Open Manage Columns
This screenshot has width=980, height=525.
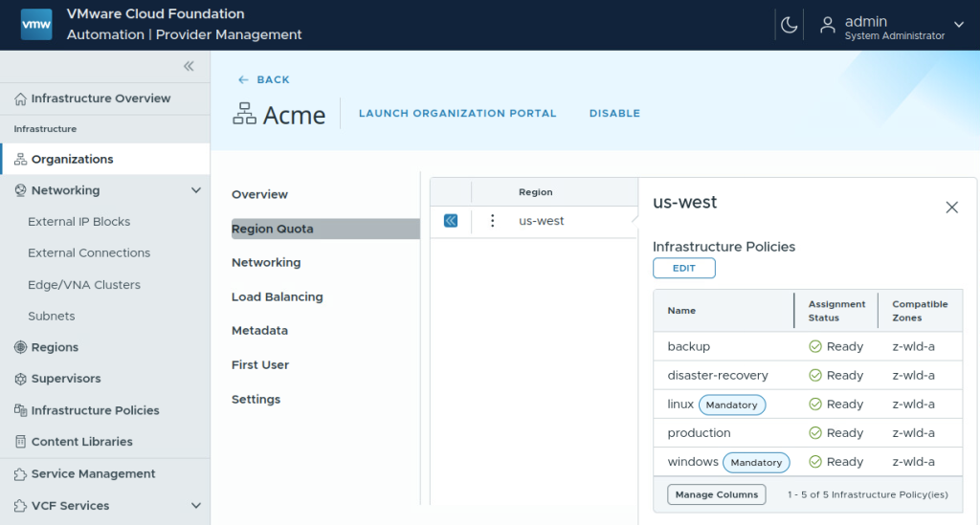[x=716, y=494]
